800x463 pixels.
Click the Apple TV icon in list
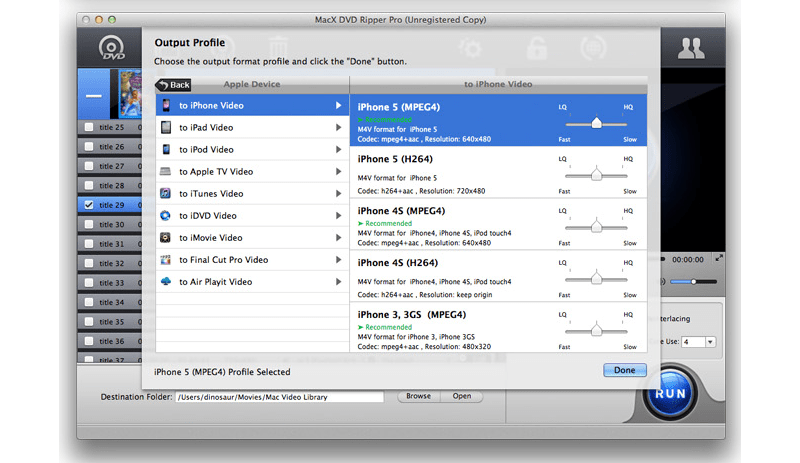pyautogui.click(x=165, y=172)
